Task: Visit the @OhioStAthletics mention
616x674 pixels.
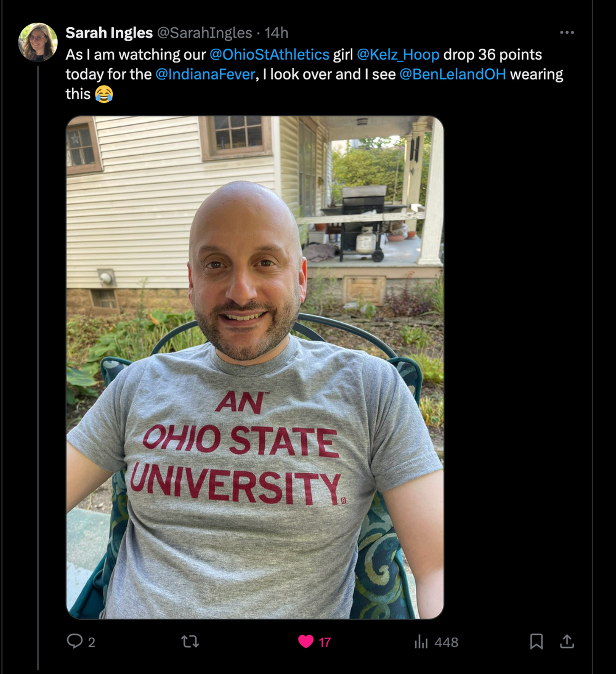Action: click(x=269, y=54)
